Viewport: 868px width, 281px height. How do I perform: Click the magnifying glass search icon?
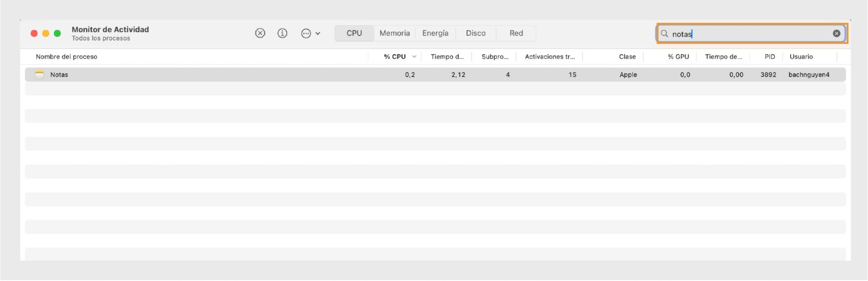[x=665, y=33]
